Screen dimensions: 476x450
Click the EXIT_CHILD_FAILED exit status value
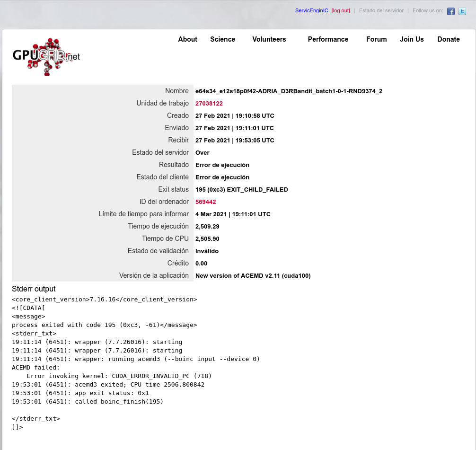(241, 190)
